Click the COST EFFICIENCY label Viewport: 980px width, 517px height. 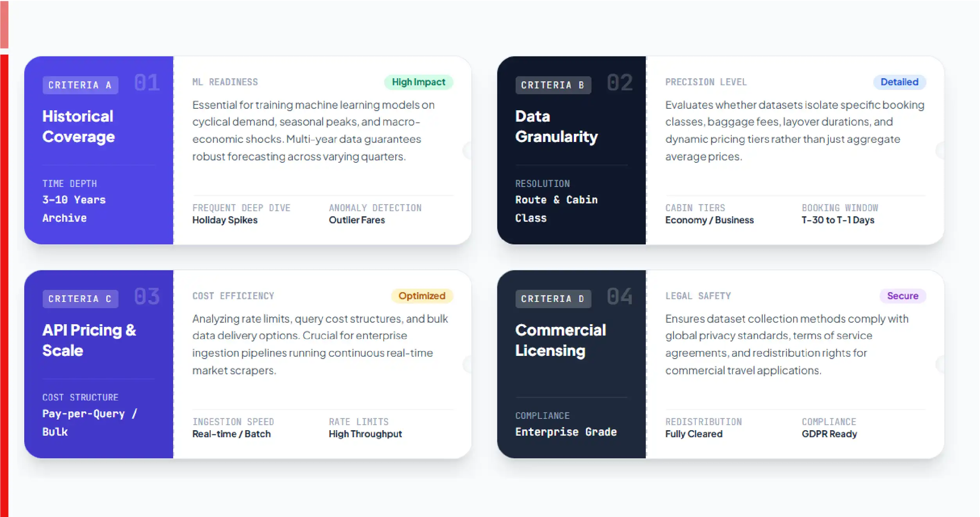click(x=233, y=296)
